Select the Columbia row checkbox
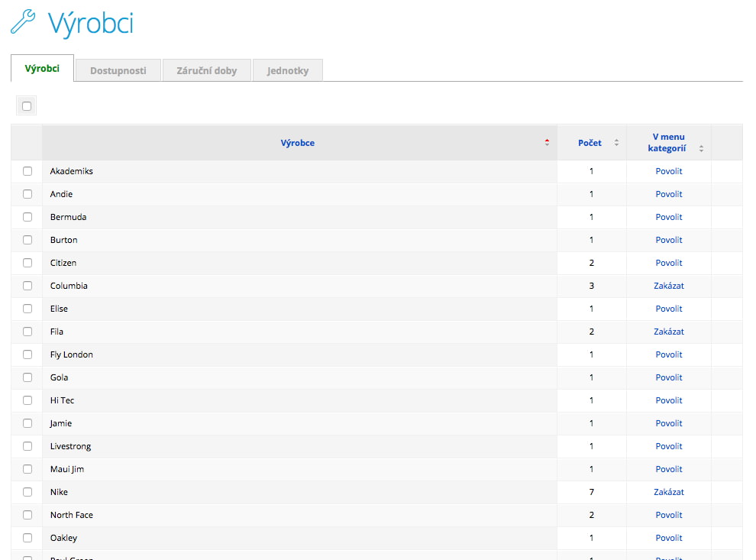 click(27, 286)
